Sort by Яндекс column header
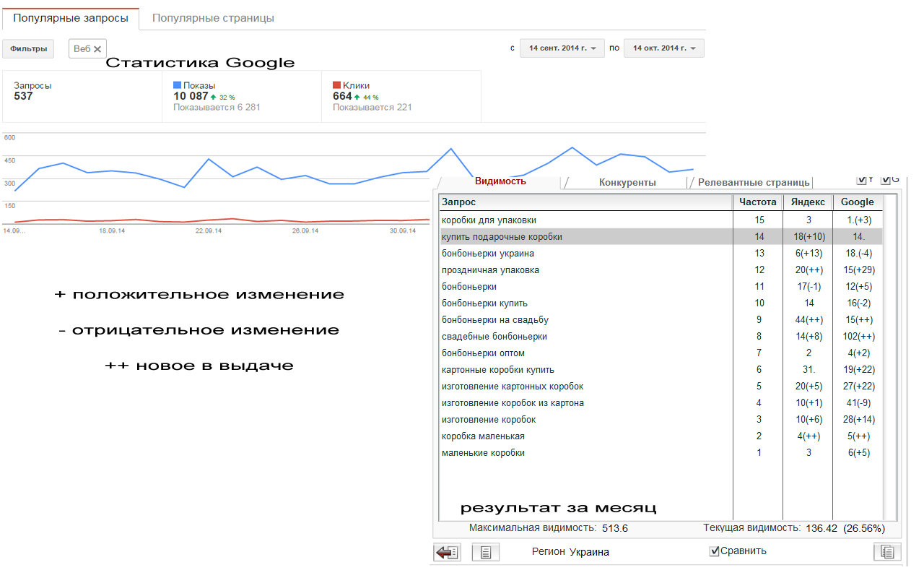Viewport: 924px width, 578px height. 808,202
